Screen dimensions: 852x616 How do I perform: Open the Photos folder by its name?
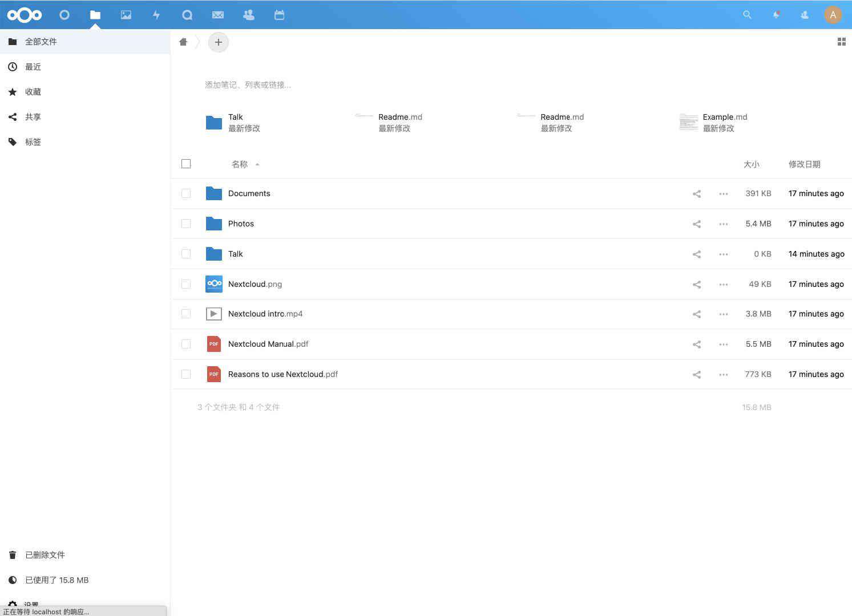tap(241, 224)
